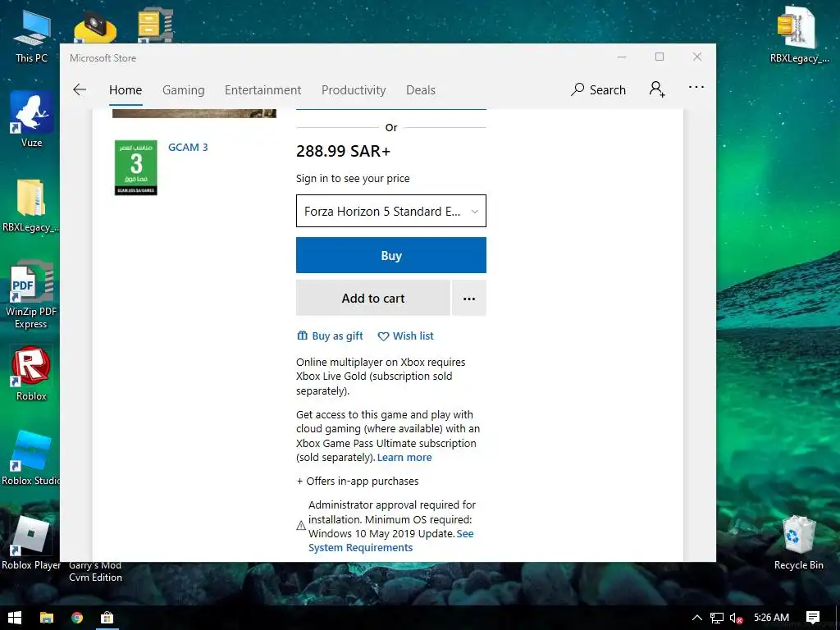Open the Windows Start menu
The height and width of the screenshot is (630, 840).
[15, 618]
